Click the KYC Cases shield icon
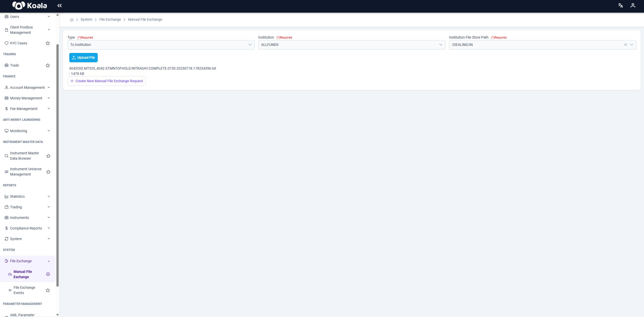Viewport: 644px width, 317px height. click(7, 43)
